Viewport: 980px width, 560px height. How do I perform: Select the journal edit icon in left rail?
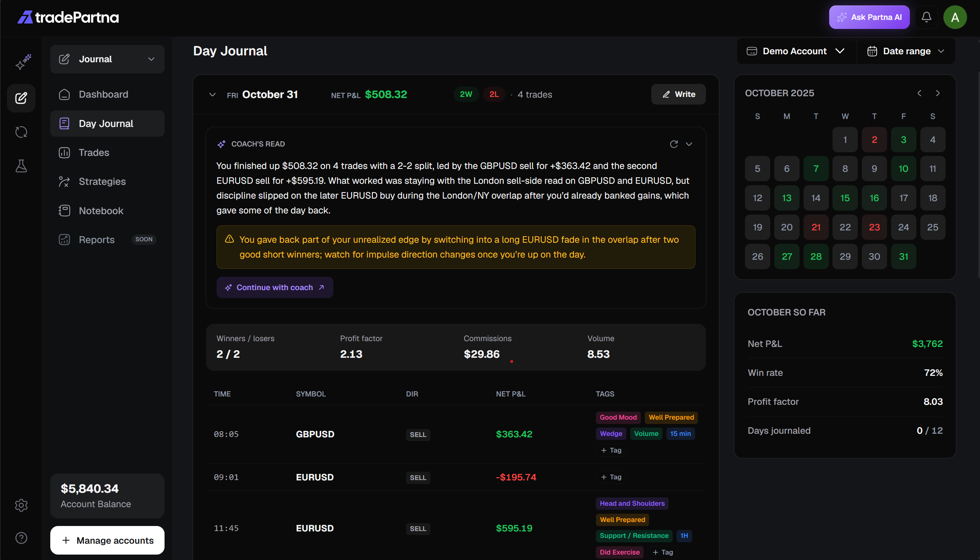[x=21, y=98]
